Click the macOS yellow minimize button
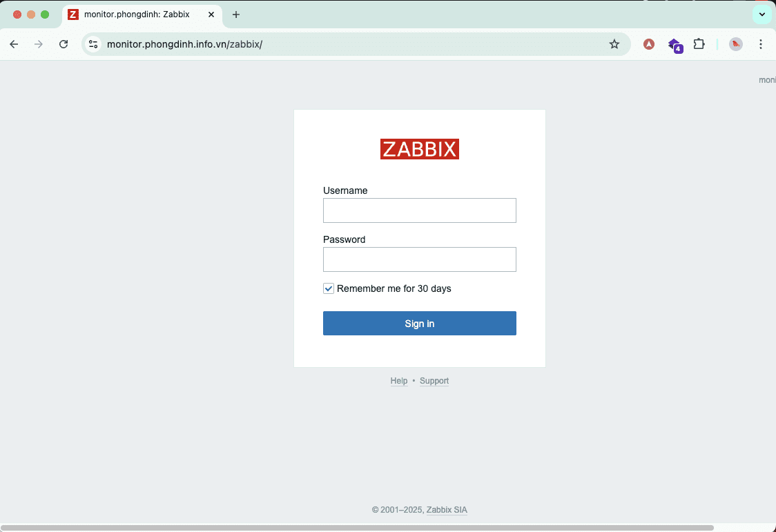Screen dimensions: 776x532 (31, 14)
